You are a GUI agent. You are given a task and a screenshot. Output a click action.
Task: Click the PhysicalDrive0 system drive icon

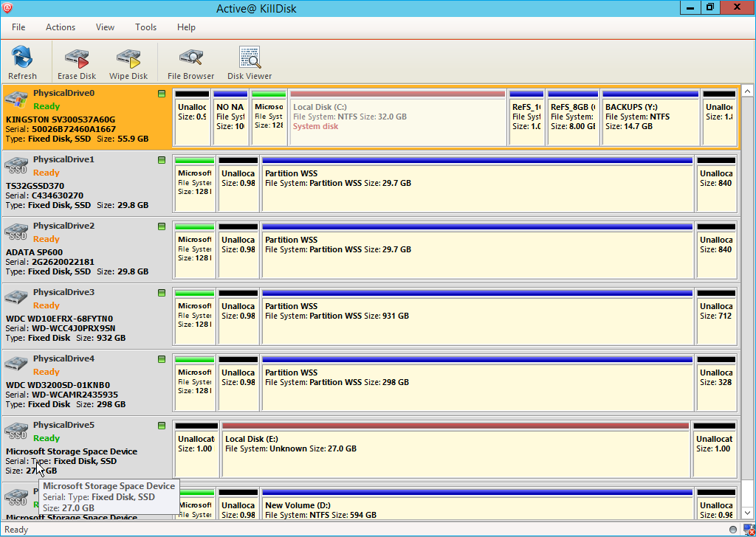pyautogui.click(x=16, y=100)
